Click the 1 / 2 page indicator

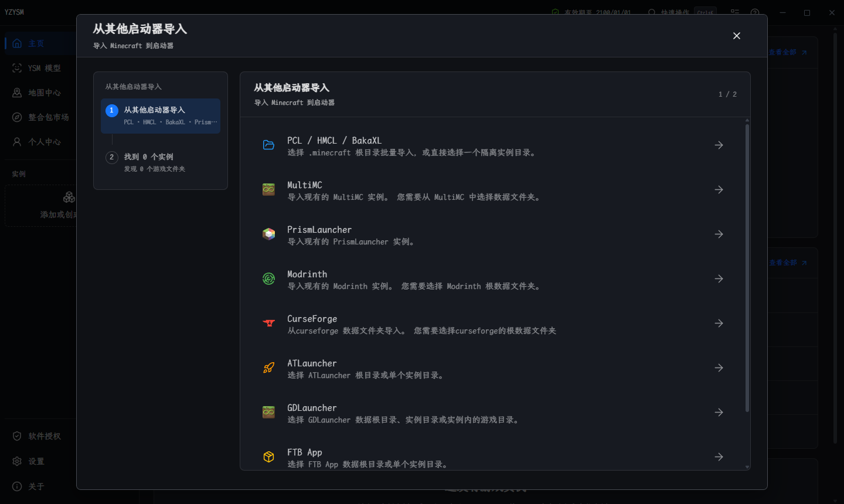[727, 94]
